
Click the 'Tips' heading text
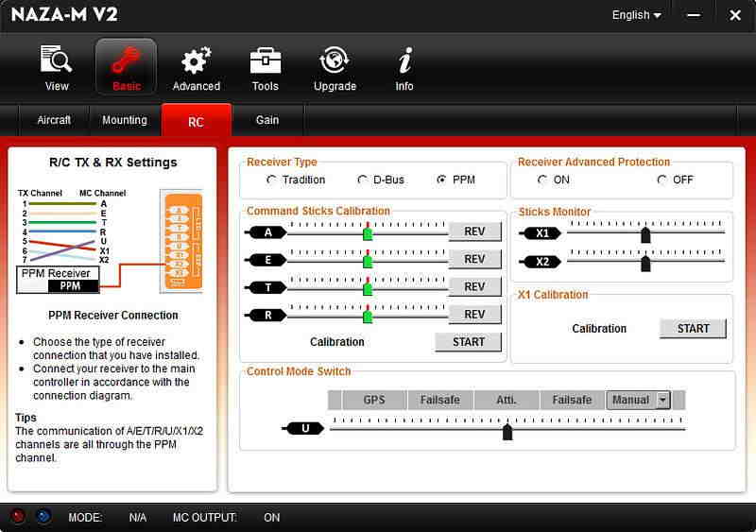point(26,418)
